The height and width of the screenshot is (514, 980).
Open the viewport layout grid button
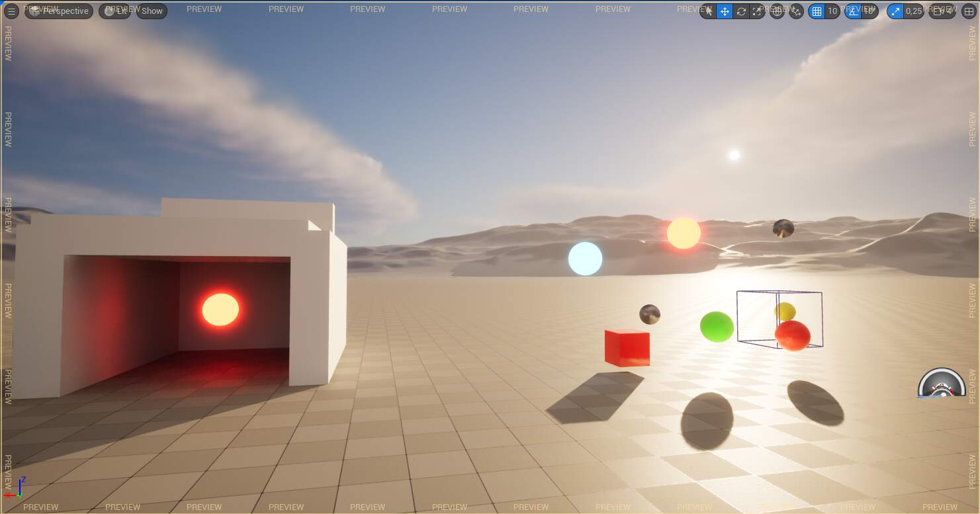(x=969, y=11)
